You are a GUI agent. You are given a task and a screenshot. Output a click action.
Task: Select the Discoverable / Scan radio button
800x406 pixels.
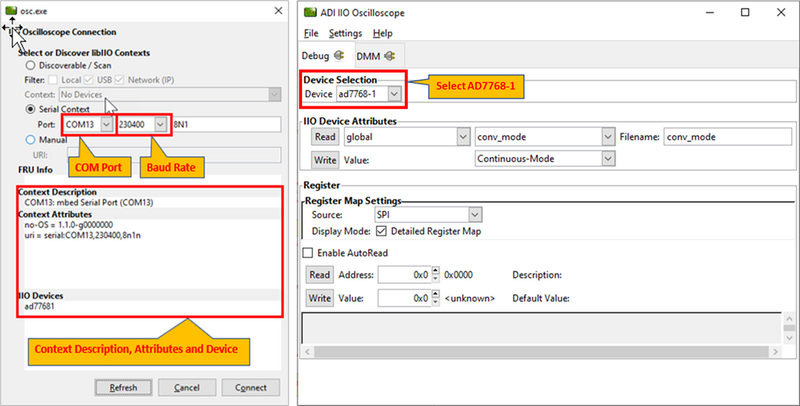30,65
